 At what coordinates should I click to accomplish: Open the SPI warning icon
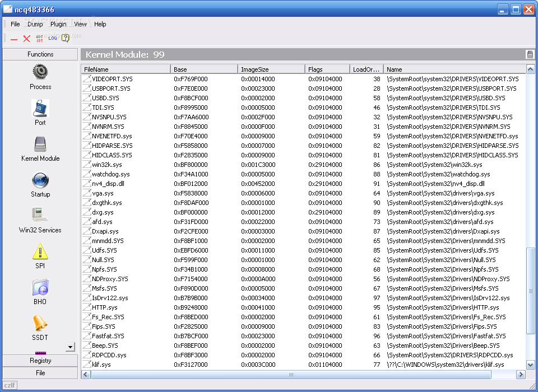click(x=40, y=251)
